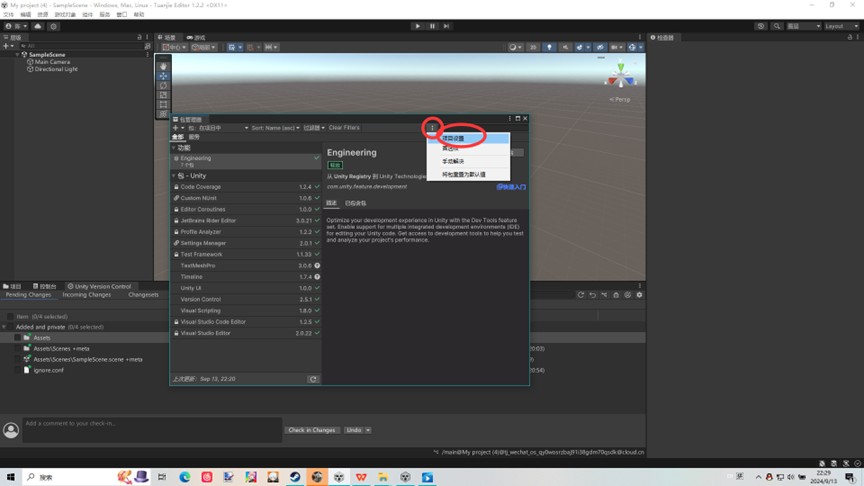Check the Assets folder checkbox
Viewport: 864px width, 486px height.
(17, 338)
